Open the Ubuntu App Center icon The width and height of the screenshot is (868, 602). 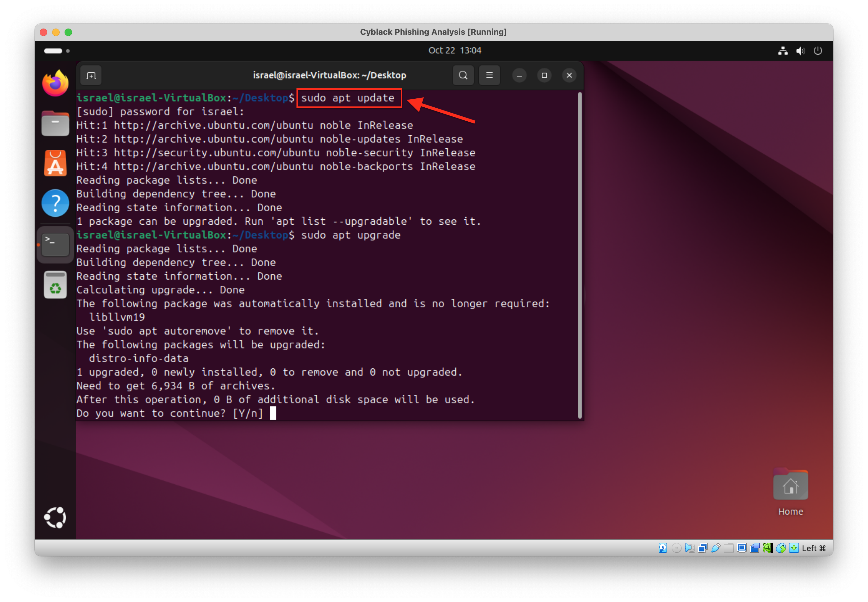[x=56, y=163]
